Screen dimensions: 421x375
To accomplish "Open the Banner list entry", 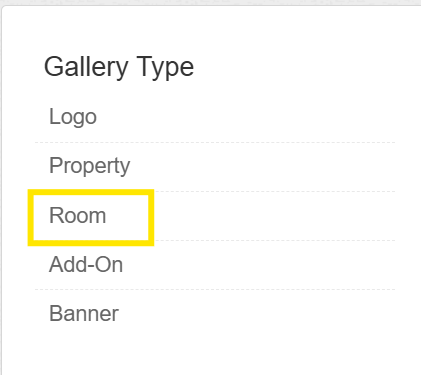I will 84,314.
